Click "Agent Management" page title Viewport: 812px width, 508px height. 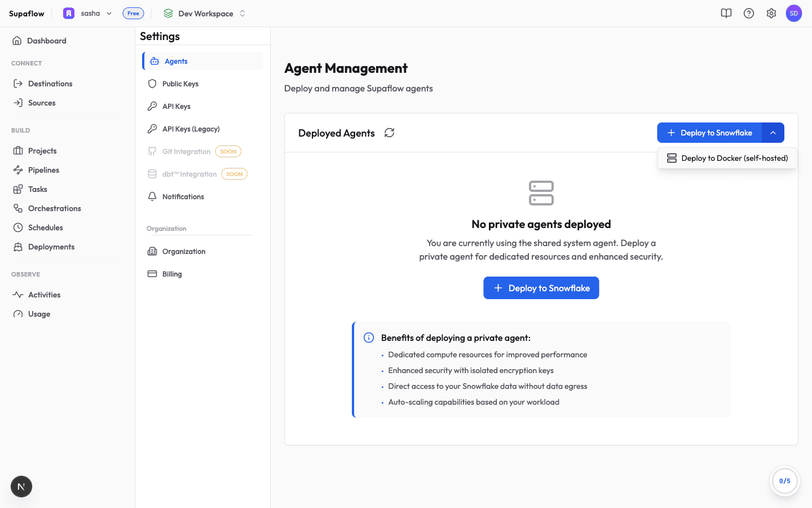[346, 68]
